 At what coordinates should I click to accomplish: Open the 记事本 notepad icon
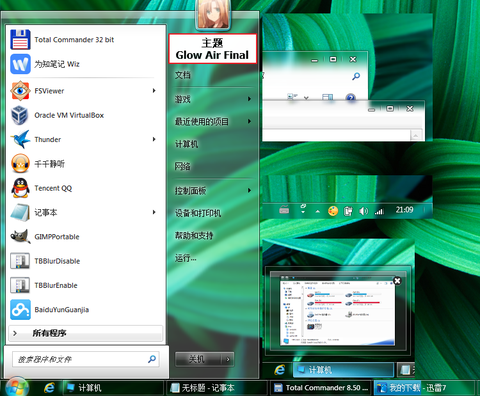[20, 212]
